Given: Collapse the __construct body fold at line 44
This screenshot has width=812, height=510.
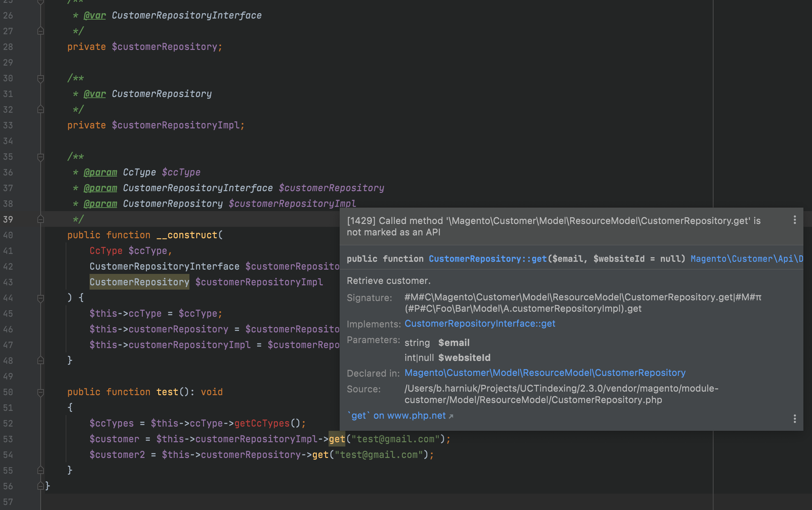Looking at the screenshot, I should pyautogui.click(x=40, y=298).
